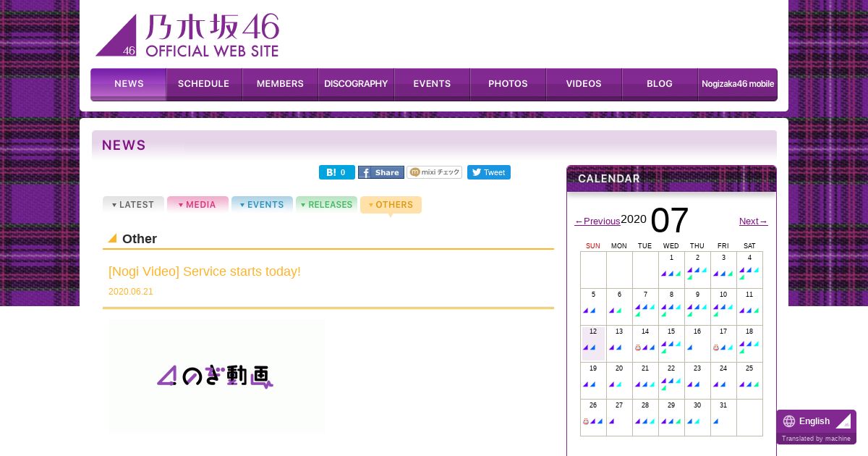Open the BLOG navigation tab

(660, 84)
